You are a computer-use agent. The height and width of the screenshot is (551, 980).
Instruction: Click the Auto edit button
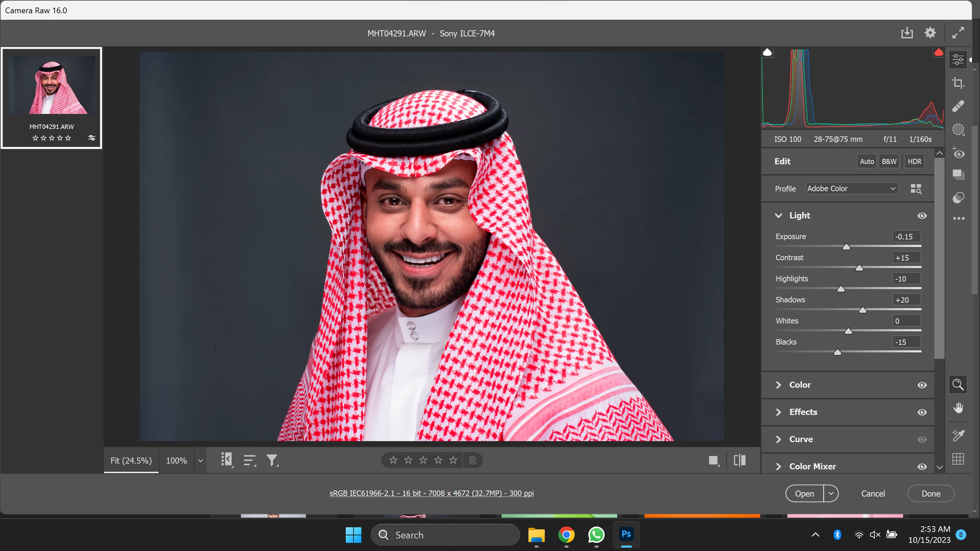tap(867, 162)
